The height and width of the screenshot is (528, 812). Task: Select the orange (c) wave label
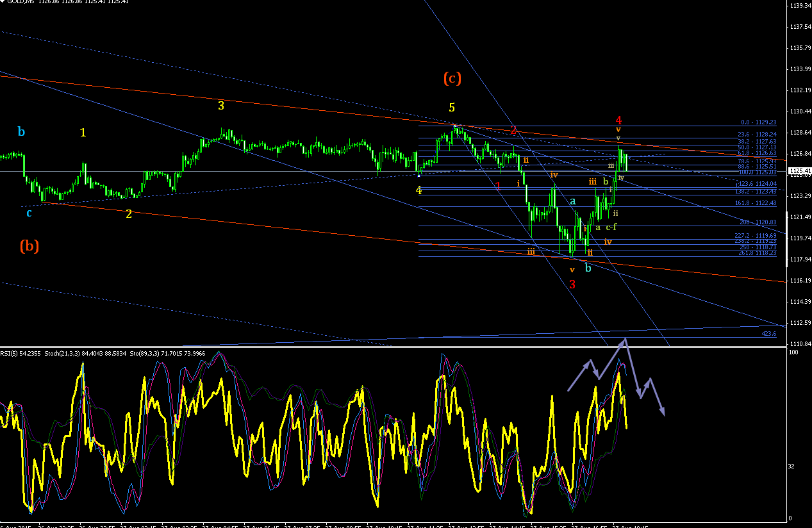[452, 78]
